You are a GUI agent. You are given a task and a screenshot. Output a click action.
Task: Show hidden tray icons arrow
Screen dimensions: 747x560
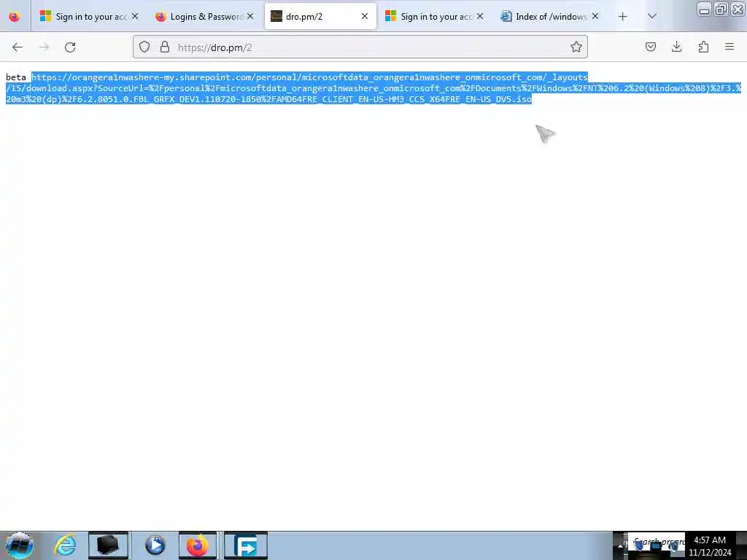(619, 545)
